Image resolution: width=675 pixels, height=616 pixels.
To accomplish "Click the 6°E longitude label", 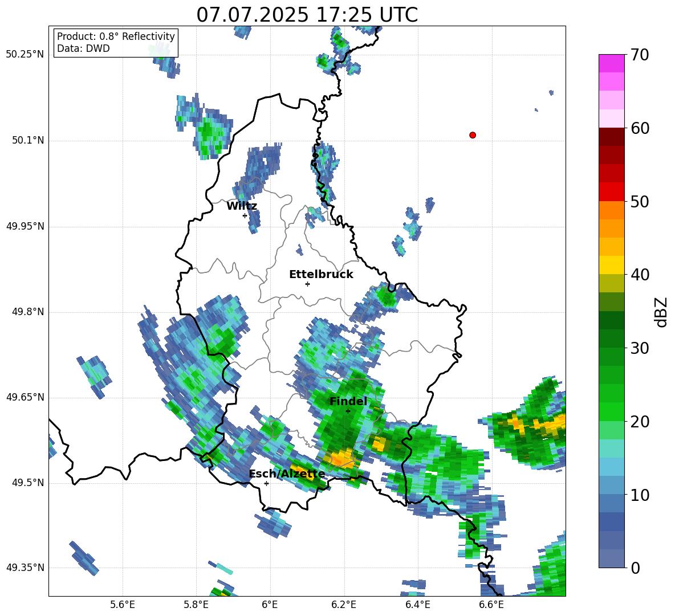I will pos(270,605).
